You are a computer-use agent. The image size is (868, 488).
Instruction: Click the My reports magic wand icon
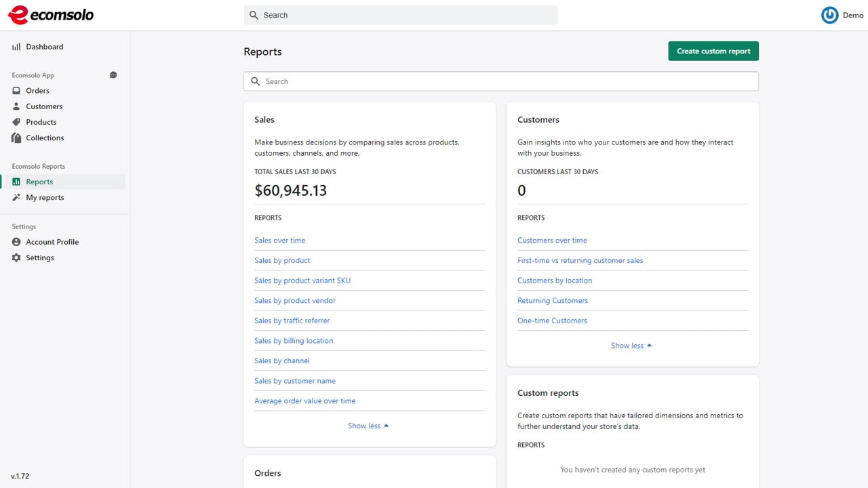coord(16,197)
